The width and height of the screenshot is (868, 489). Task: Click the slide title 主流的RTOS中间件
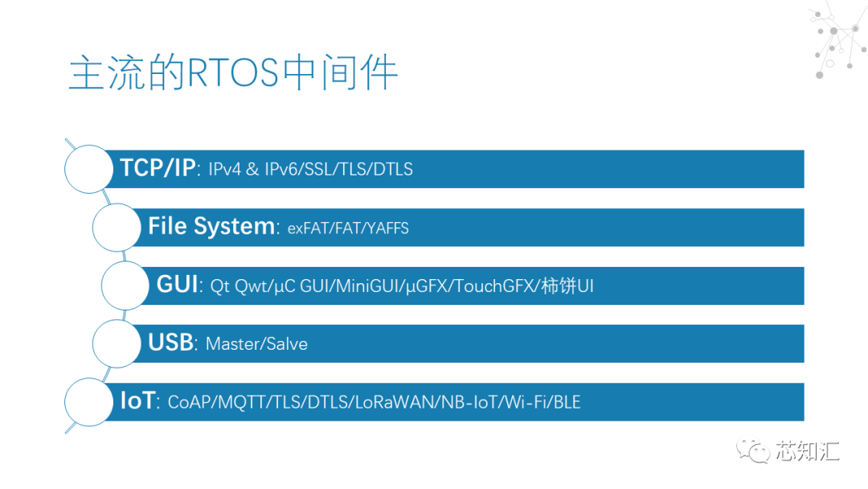233,72
